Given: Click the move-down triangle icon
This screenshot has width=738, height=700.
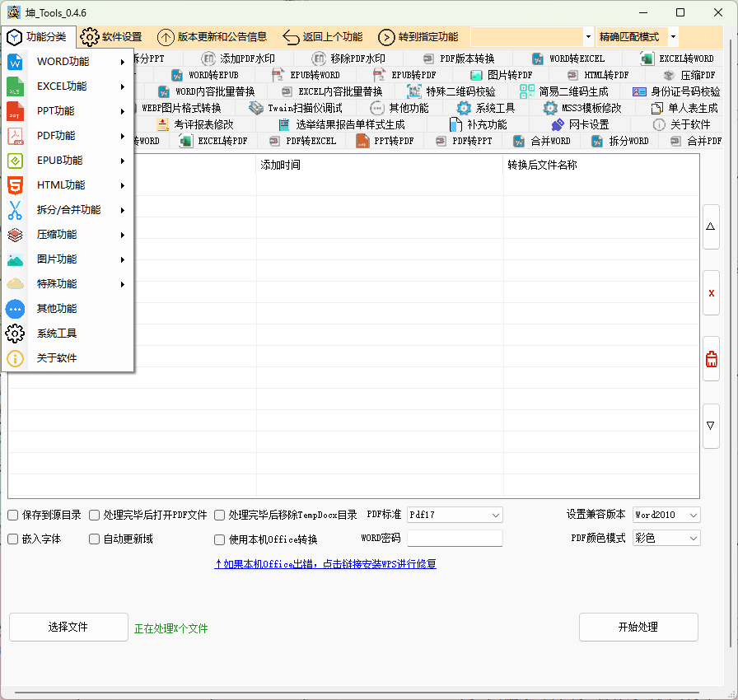Looking at the screenshot, I should (711, 426).
